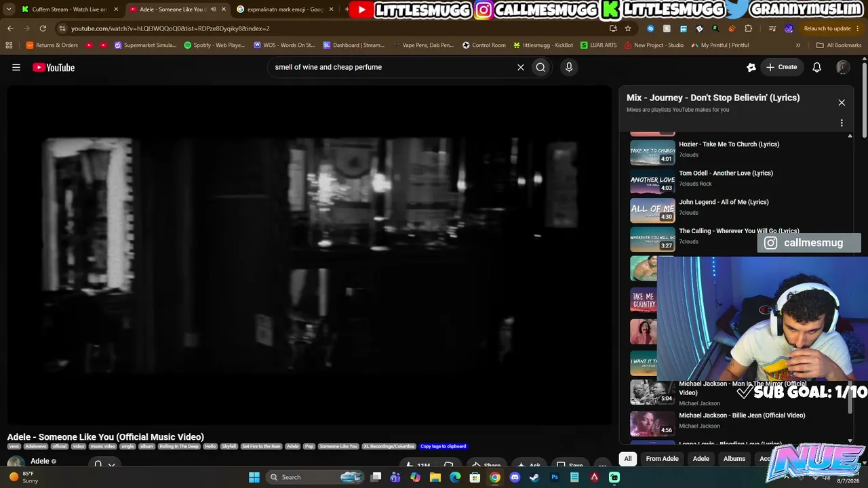Clear the YouTube search box text

tap(521, 67)
